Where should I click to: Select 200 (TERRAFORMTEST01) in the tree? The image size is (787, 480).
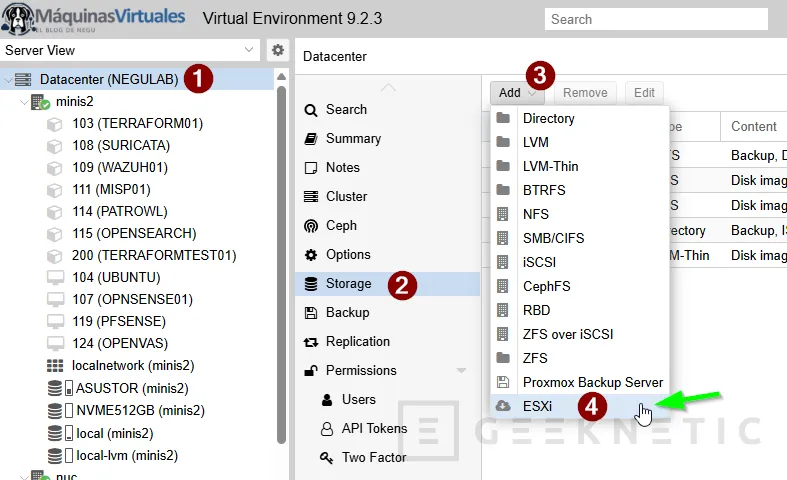[154, 256]
